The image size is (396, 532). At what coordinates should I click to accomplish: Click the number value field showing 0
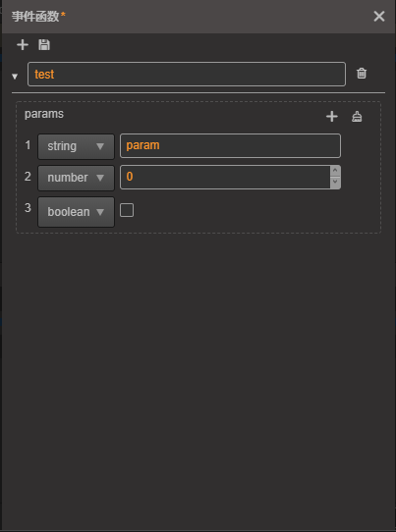point(225,177)
